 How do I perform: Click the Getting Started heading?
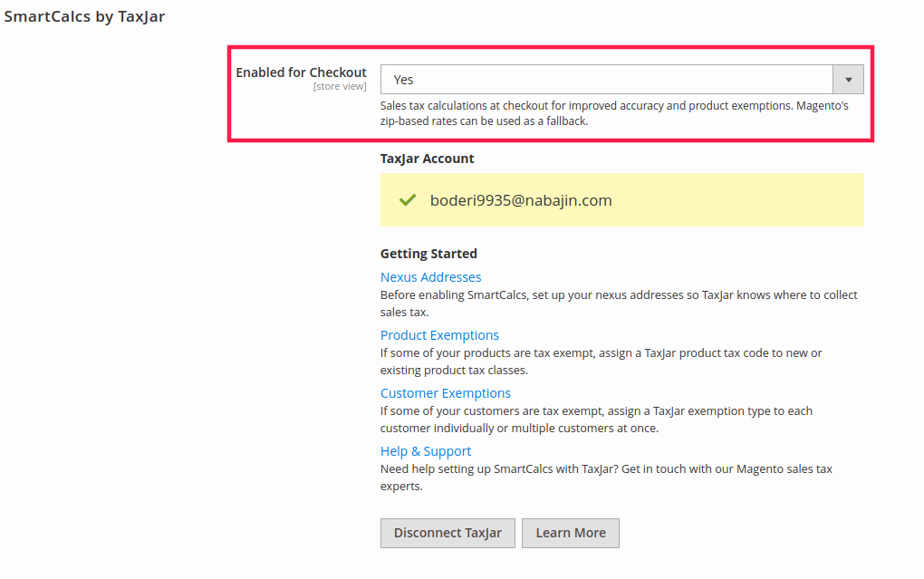coord(428,254)
